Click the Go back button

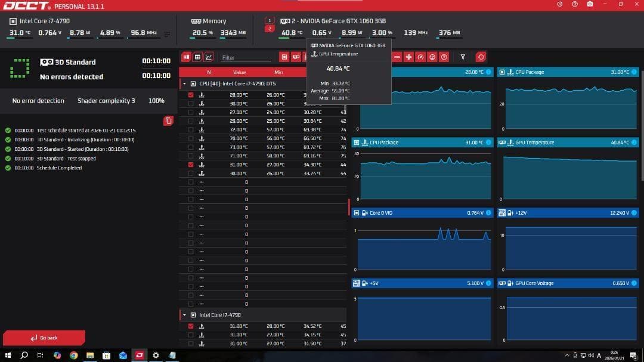point(44,338)
